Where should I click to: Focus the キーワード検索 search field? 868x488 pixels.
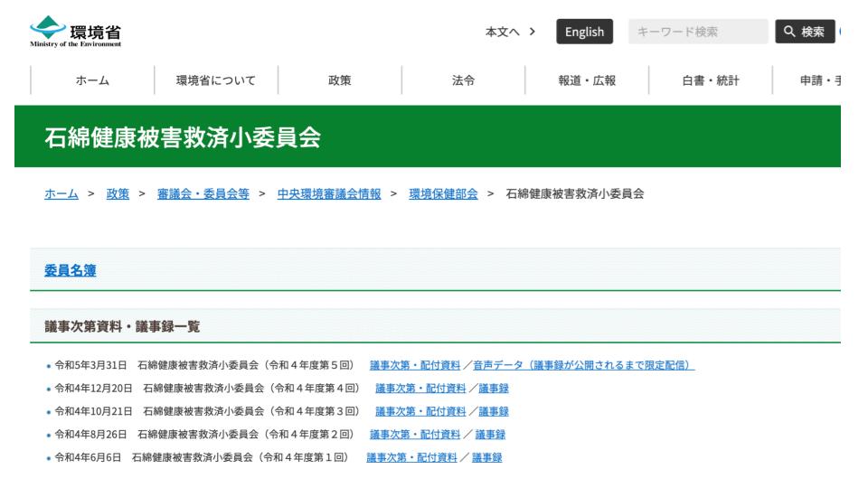[x=697, y=32]
